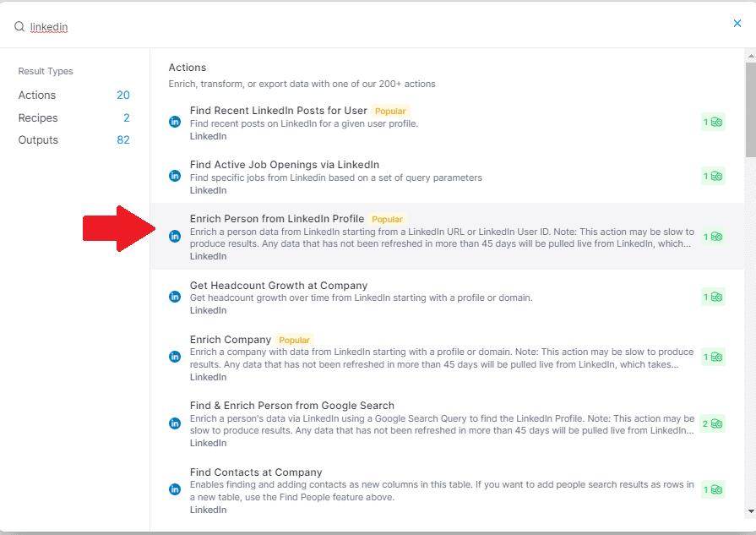Click scrollbar down arrow
Viewport: 756px width, 535px height.
coord(751,511)
